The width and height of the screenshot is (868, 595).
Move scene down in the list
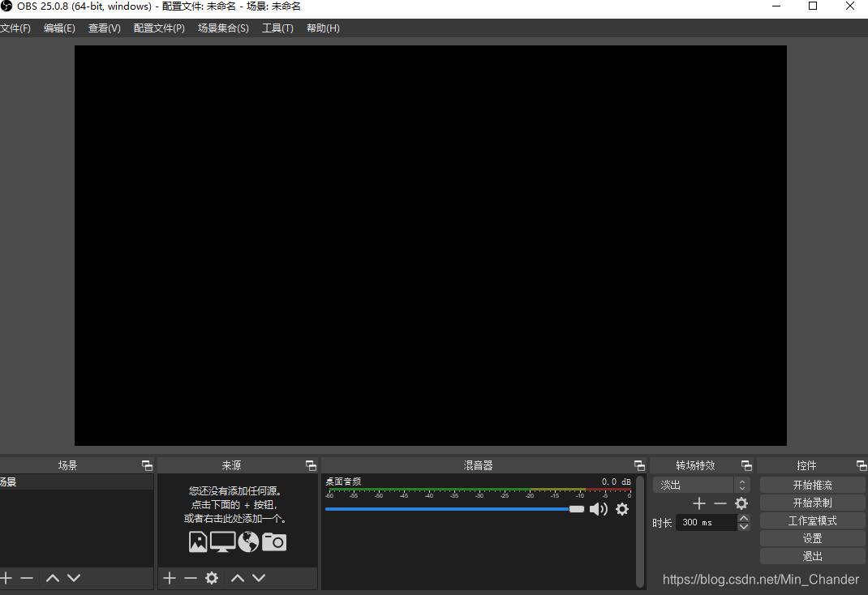pos(74,579)
